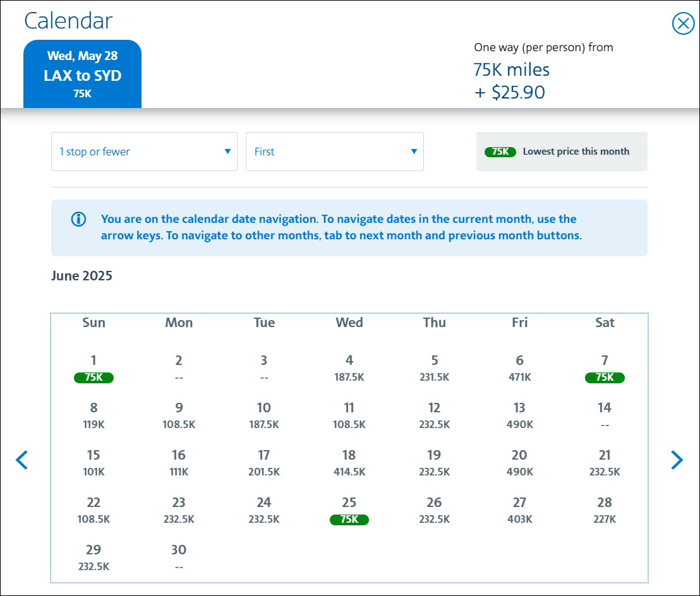Choose June 16 at 111K

point(179,463)
